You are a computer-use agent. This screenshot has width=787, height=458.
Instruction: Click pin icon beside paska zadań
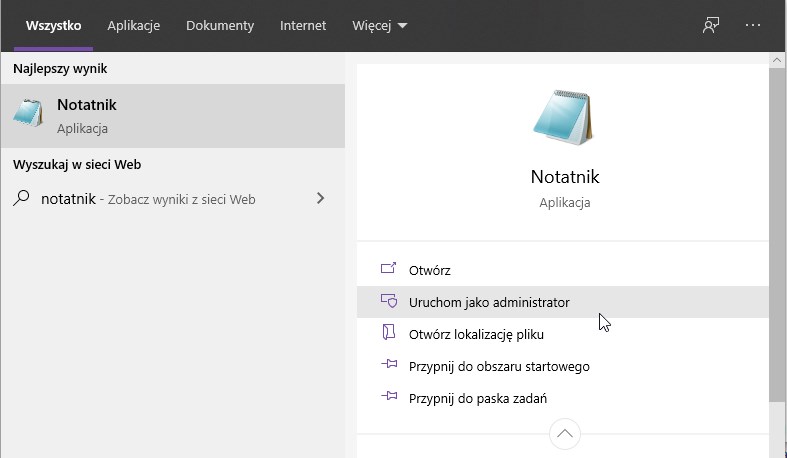[x=389, y=396]
